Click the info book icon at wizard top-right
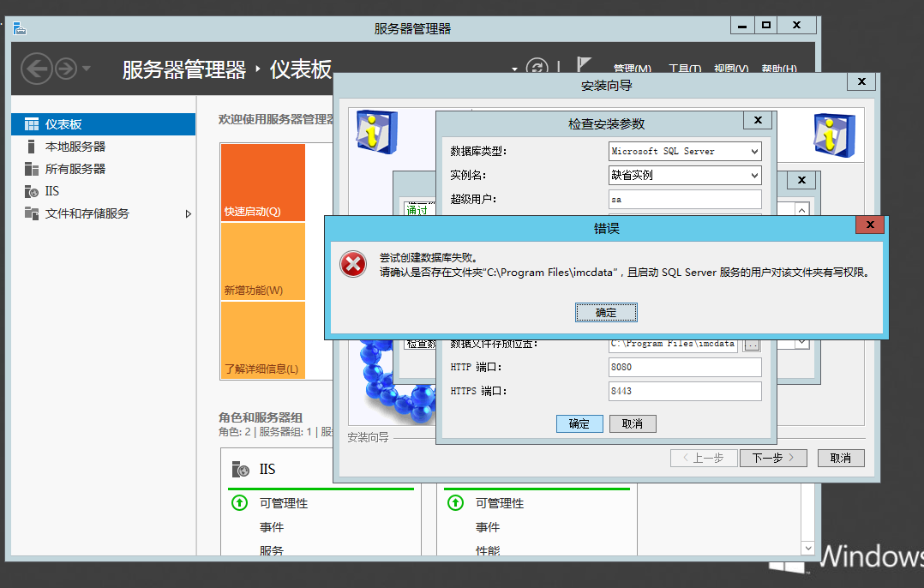This screenshot has height=588, width=924. 835,135
